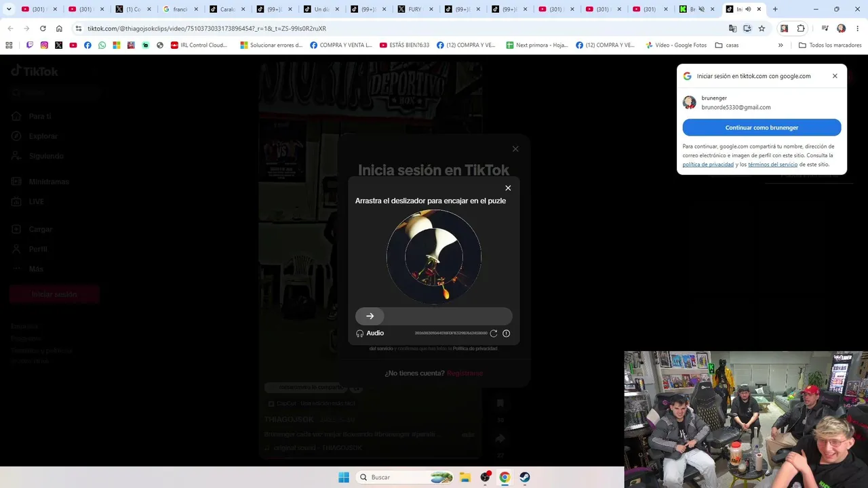Reload the current page
This screenshot has height=488, width=868.
[x=43, y=28]
